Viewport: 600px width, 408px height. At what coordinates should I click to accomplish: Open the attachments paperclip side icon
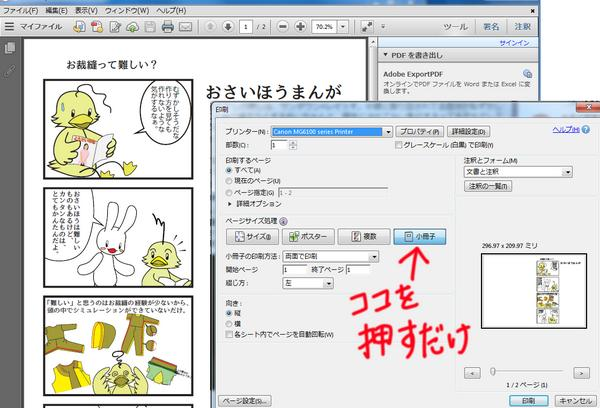click(10, 71)
